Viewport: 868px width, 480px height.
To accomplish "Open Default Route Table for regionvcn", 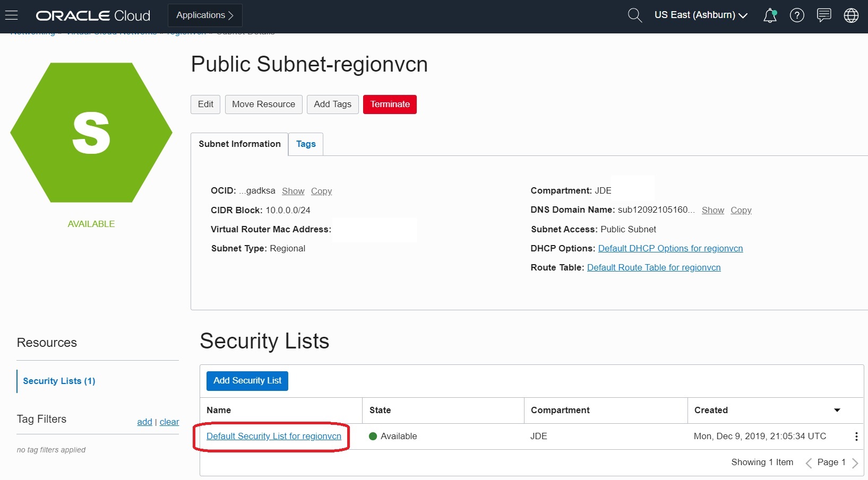I will click(x=654, y=267).
